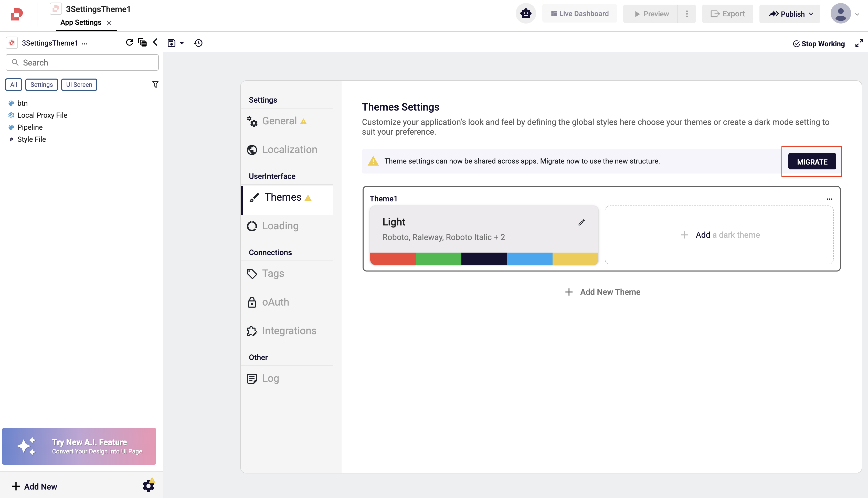Open the Integrations settings section
Image resolution: width=868 pixels, height=498 pixels.
tap(289, 331)
